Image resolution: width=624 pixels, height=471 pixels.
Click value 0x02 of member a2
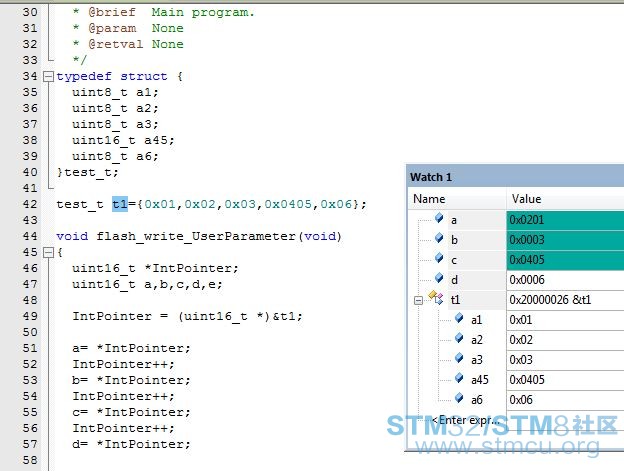pos(521,339)
